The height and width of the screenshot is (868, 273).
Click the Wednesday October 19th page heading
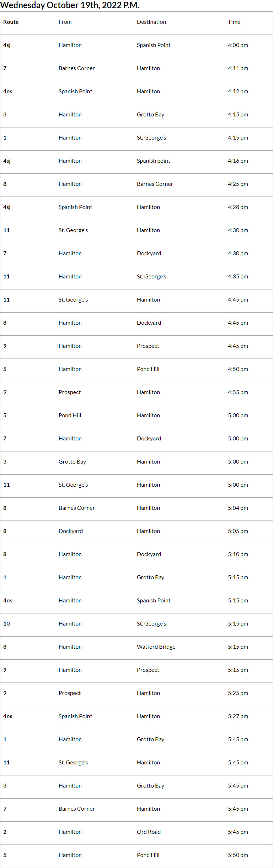pos(70,5)
